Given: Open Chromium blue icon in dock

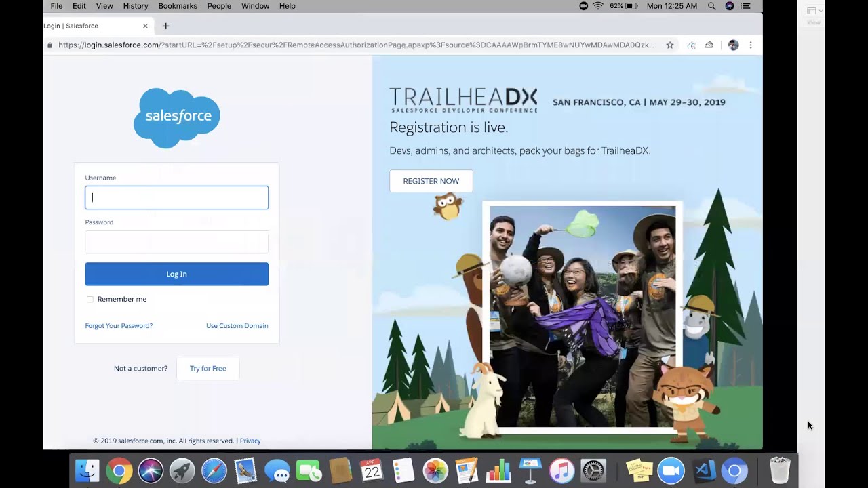Looking at the screenshot, I should click(x=734, y=471).
